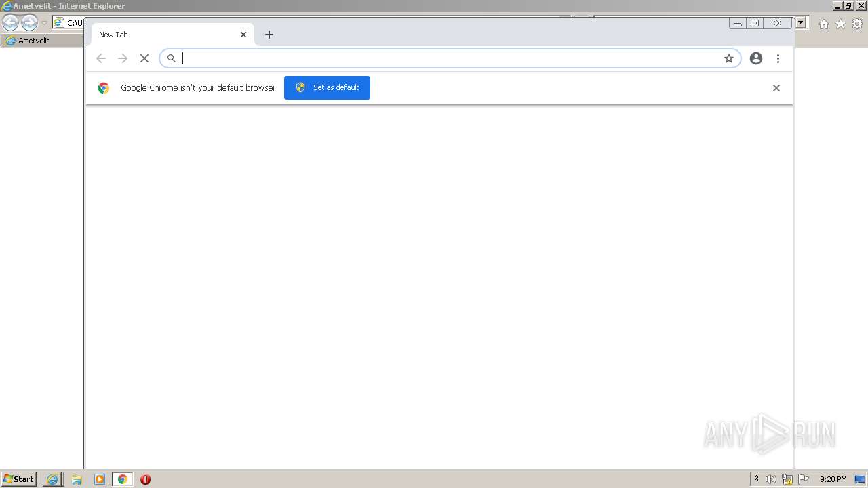The height and width of the screenshot is (488, 868).
Task: Open Internet Explorer from the taskbar
Action: pos(52,479)
